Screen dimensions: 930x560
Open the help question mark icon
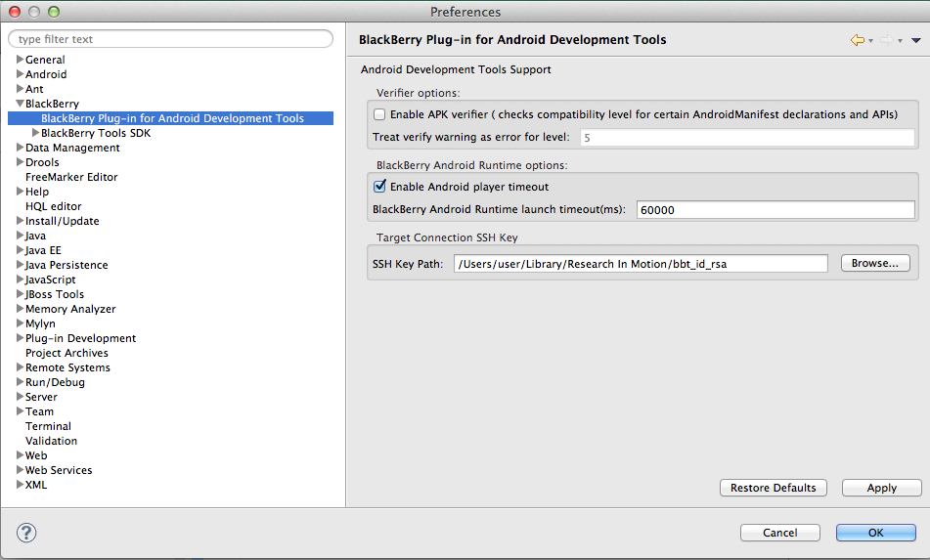(x=26, y=533)
